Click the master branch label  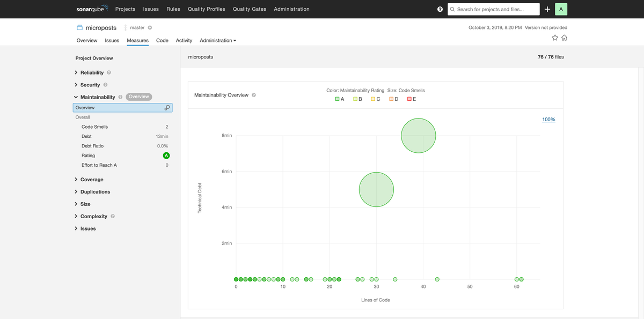pos(137,27)
